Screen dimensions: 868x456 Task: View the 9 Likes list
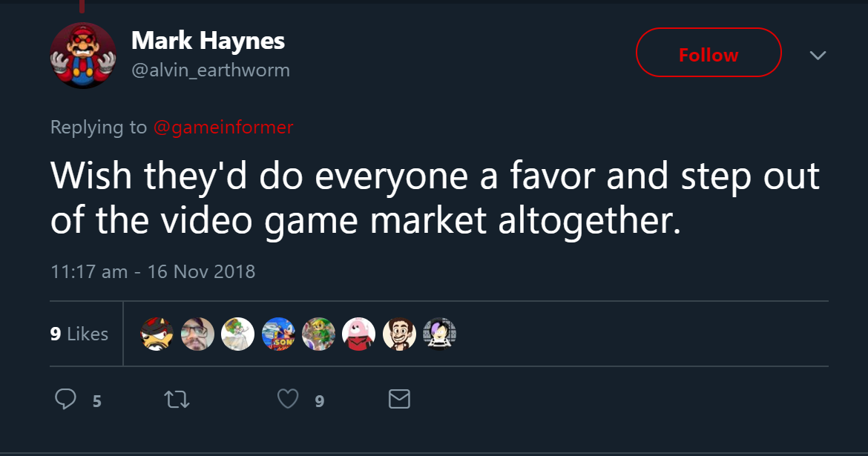[79, 334]
